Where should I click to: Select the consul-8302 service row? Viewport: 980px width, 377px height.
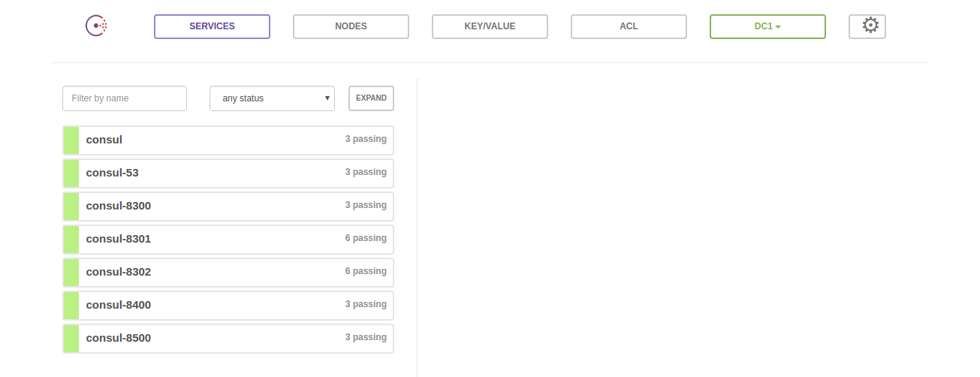pyautogui.click(x=228, y=273)
